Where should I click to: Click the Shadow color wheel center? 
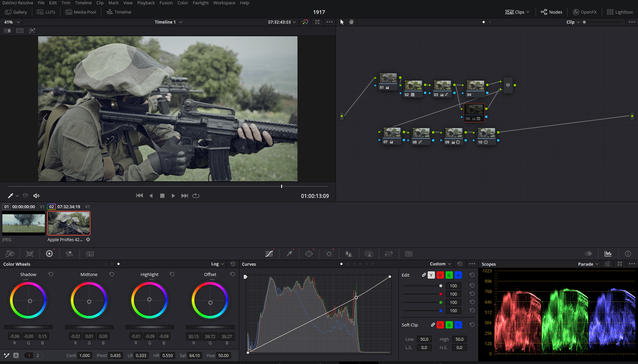(x=30, y=301)
